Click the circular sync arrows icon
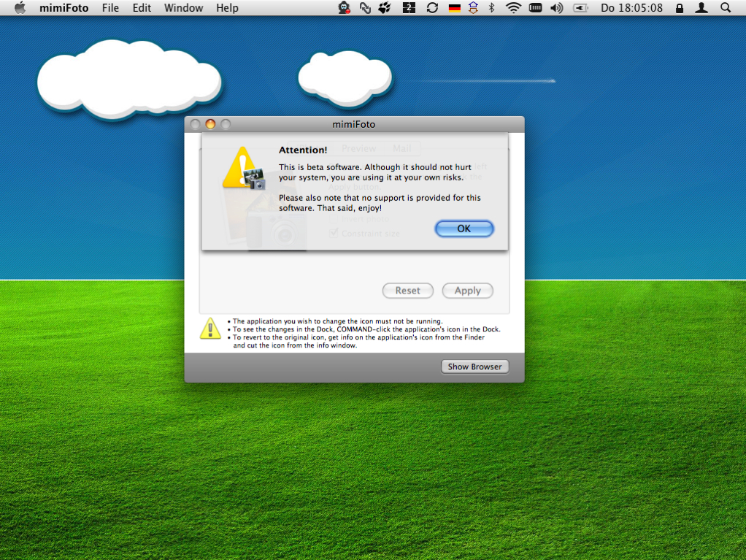 [432, 7]
